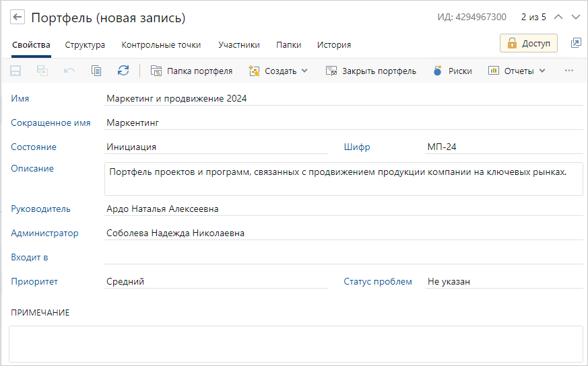Viewport: 588px width, 366px height.
Task: Open the Контрольные точки tab
Action: pos(161,45)
